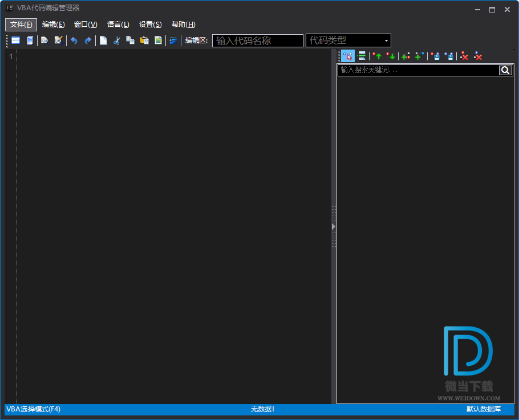Click the find-and-replace icon with pencil

coord(59,40)
